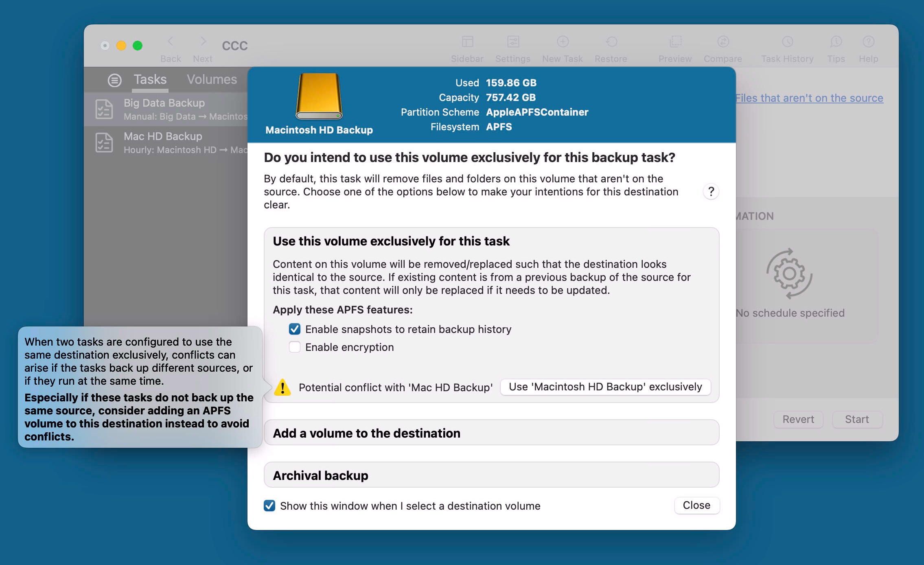Enable snapshots to retain backup history checkbox
924x565 pixels.
(x=295, y=329)
